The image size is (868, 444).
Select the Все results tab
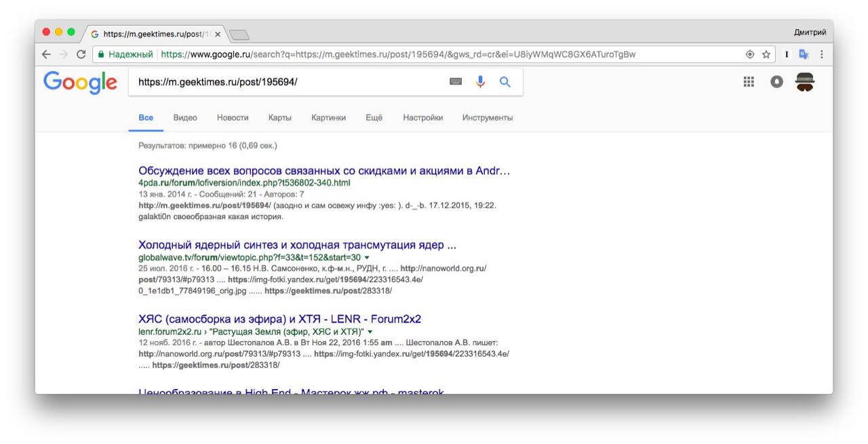pyautogui.click(x=146, y=117)
